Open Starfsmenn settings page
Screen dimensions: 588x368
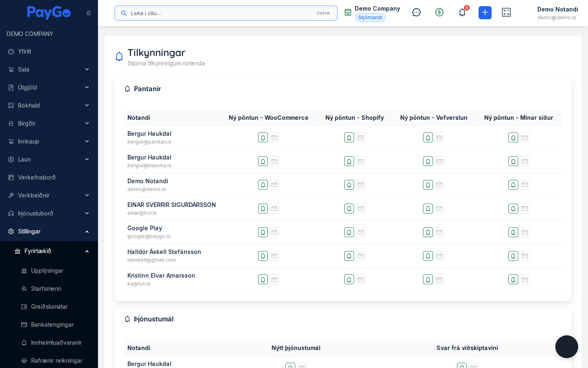tap(49, 289)
